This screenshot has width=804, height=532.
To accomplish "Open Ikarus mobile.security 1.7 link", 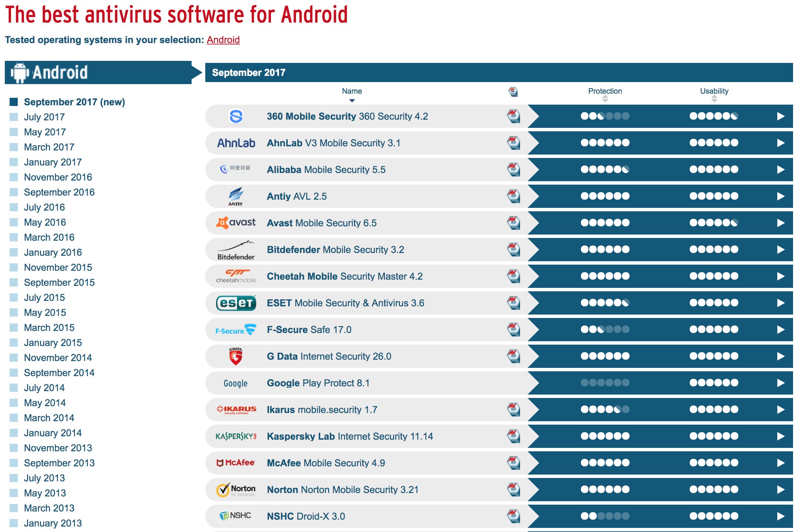I will tap(322, 410).
